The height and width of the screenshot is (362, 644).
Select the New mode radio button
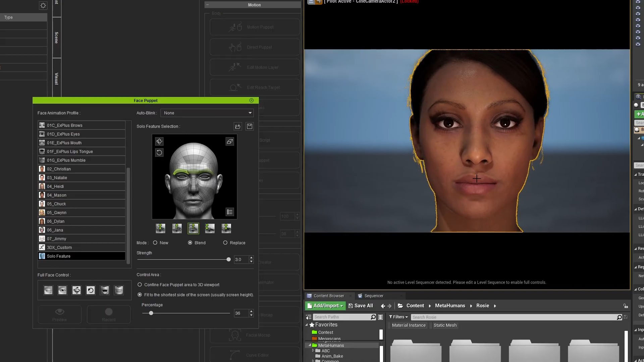point(155,243)
